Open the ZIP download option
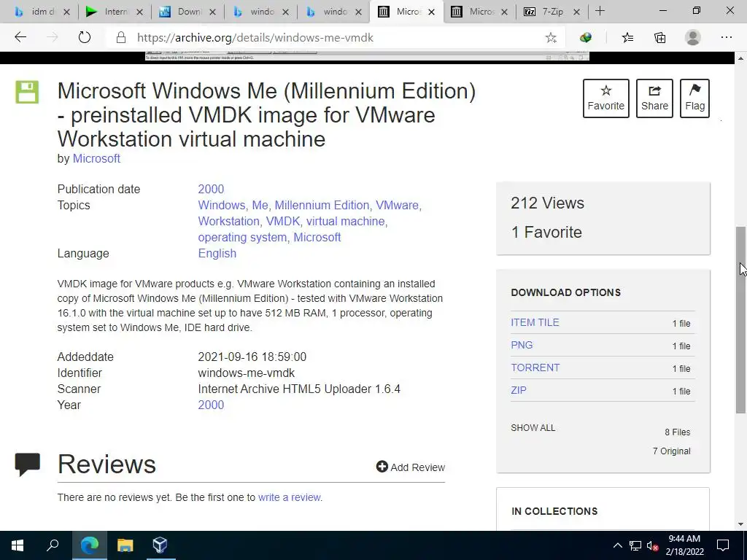This screenshot has width=747, height=560. point(519,390)
